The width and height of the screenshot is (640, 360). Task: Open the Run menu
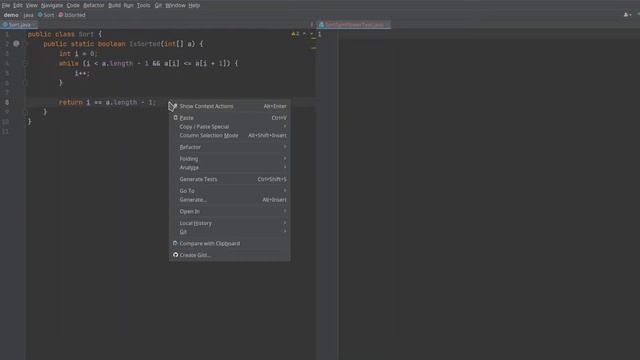point(129,5)
